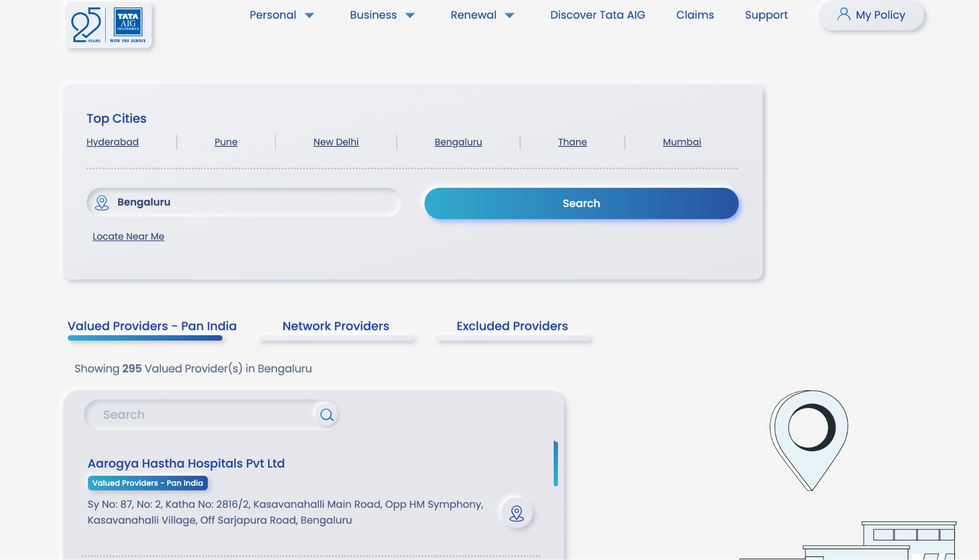Show Aarogya Hastha Hospitals on map

click(516, 513)
